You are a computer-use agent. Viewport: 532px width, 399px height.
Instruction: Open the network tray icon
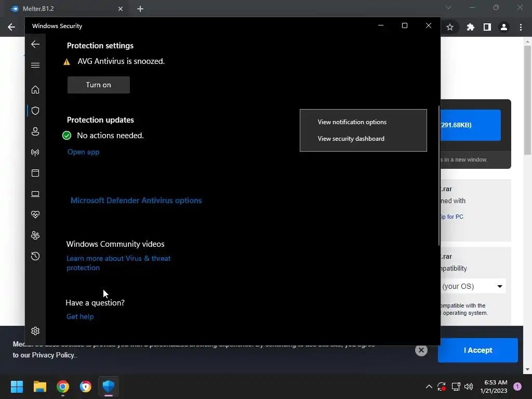[x=456, y=387]
